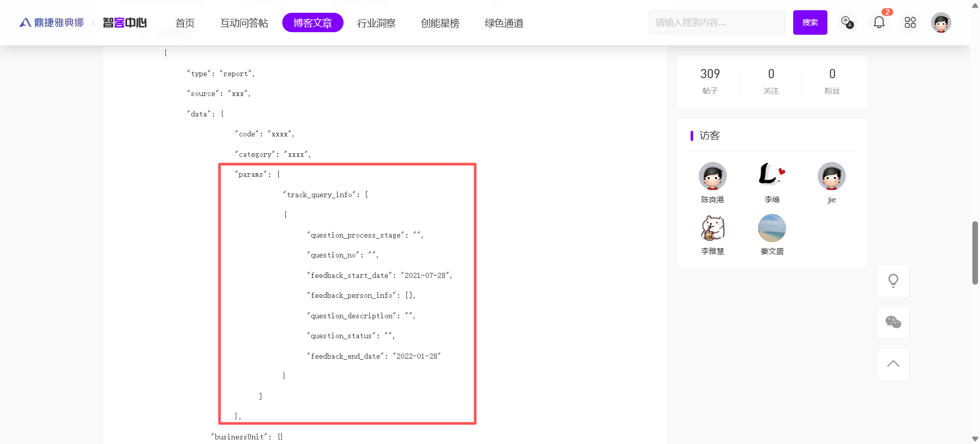Open the 创能星榜 tab
The height and width of the screenshot is (444, 980).
point(440,23)
